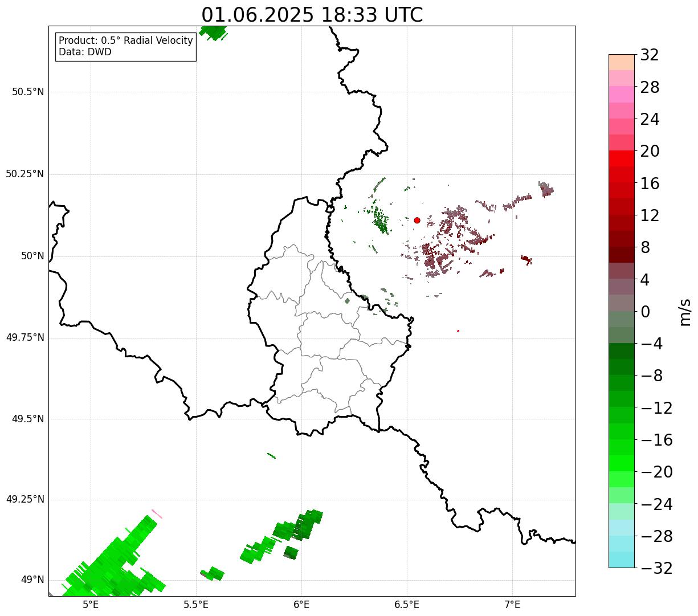
Task: Click the dark maroon swatch just below 8
Action: [x=622, y=255]
